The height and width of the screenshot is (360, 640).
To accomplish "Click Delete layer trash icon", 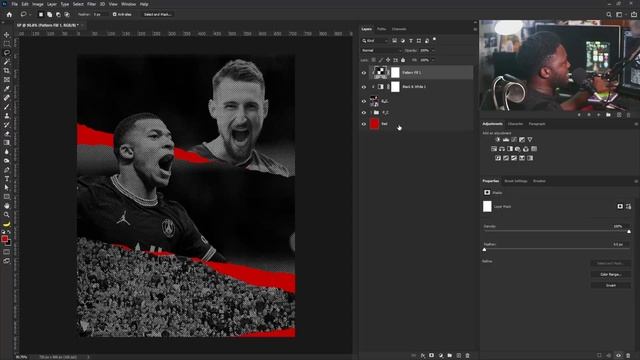I will click(x=468, y=356).
